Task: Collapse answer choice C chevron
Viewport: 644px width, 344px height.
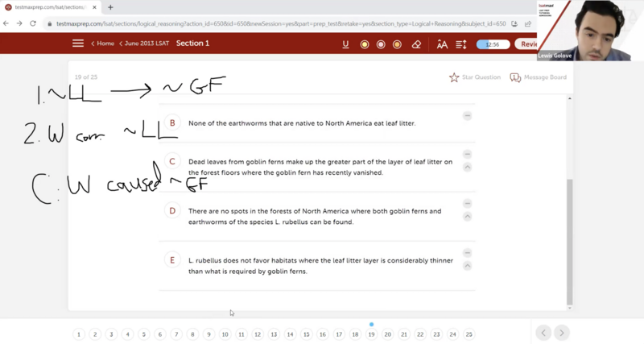Action: pyautogui.click(x=467, y=167)
